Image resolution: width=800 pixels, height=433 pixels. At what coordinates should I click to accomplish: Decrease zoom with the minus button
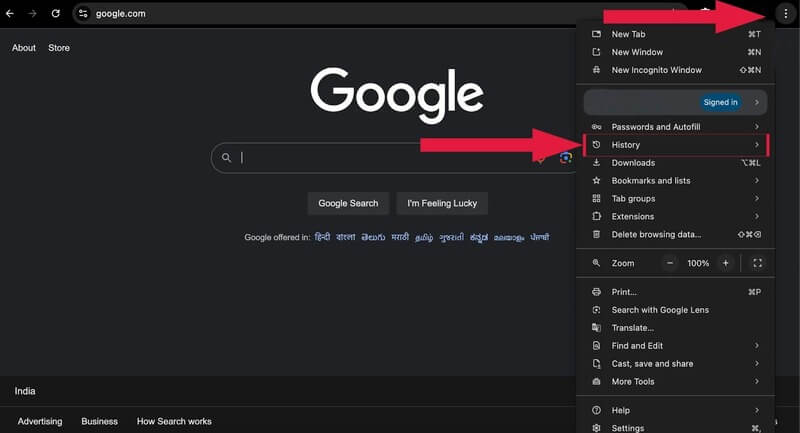[x=670, y=263]
